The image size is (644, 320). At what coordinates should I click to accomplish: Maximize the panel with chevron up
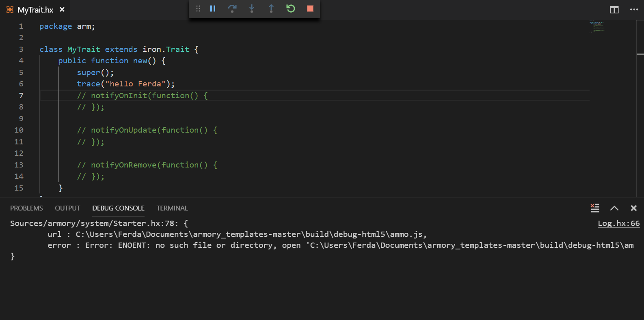click(614, 208)
